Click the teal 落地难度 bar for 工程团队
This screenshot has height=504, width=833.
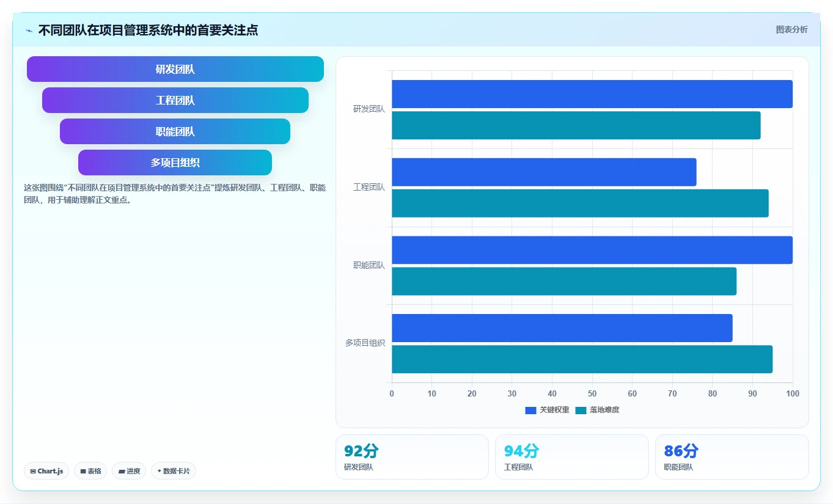coord(580,203)
